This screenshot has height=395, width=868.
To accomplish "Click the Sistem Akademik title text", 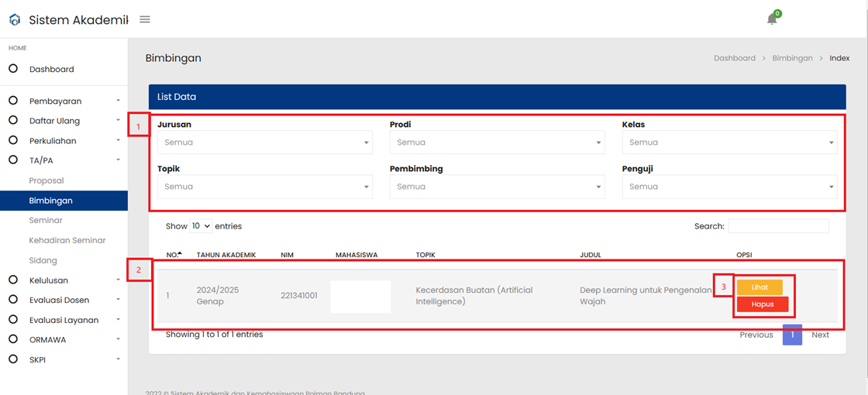I will pyautogui.click(x=78, y=20).
